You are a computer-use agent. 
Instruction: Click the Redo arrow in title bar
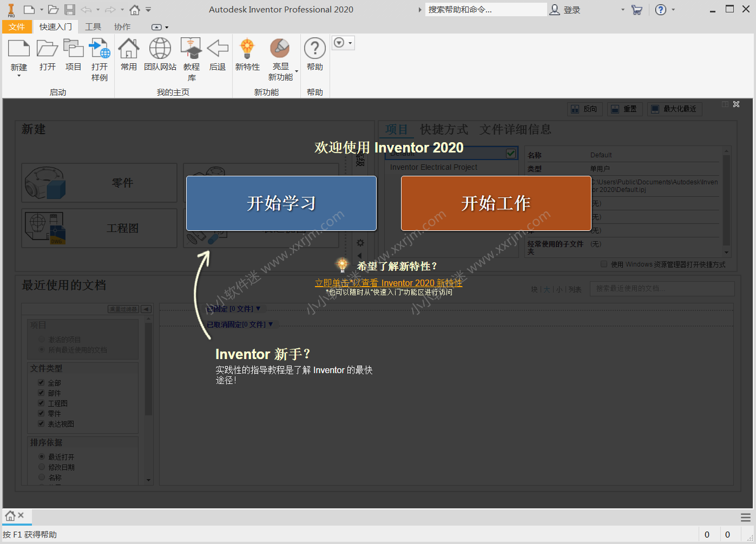[x=110, y=10]
